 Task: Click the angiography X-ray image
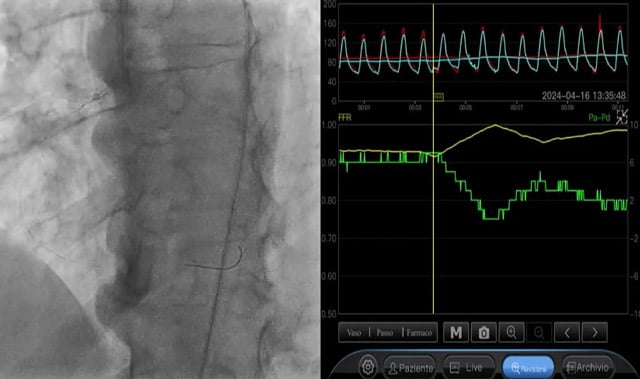coord(160,189)
